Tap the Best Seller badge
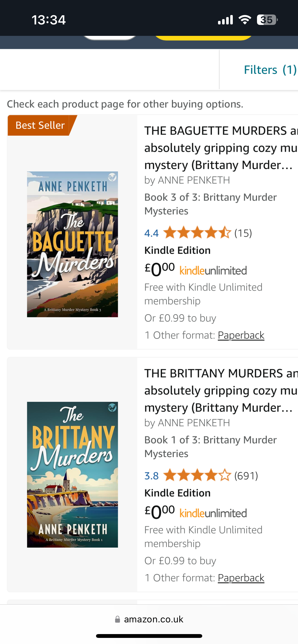This screenshot has width=298, height=644. coord(40,125)
